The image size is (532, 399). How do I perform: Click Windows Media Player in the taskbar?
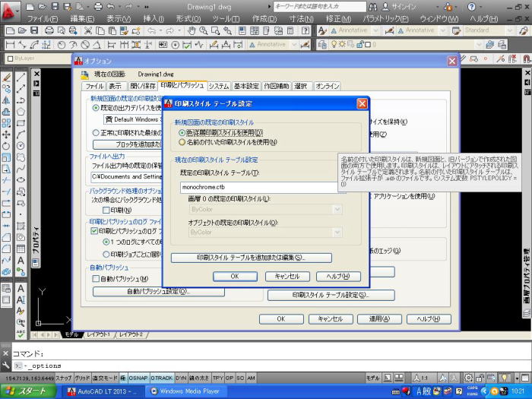pos(186,391)
